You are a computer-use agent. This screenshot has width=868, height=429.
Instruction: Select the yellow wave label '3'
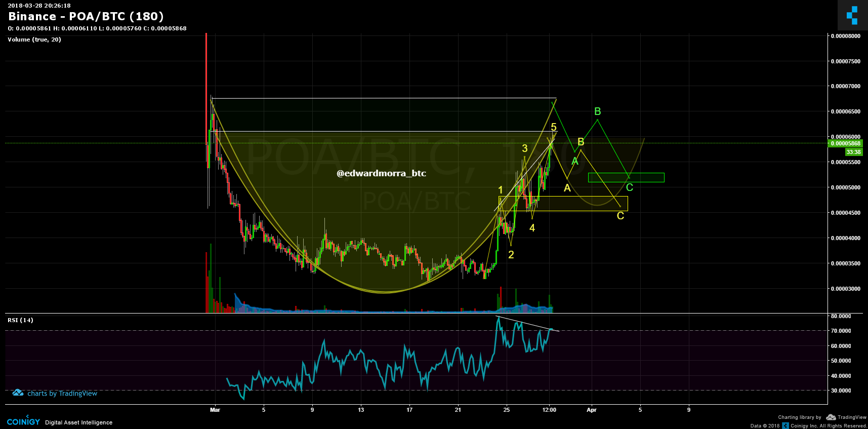point(525,148)
